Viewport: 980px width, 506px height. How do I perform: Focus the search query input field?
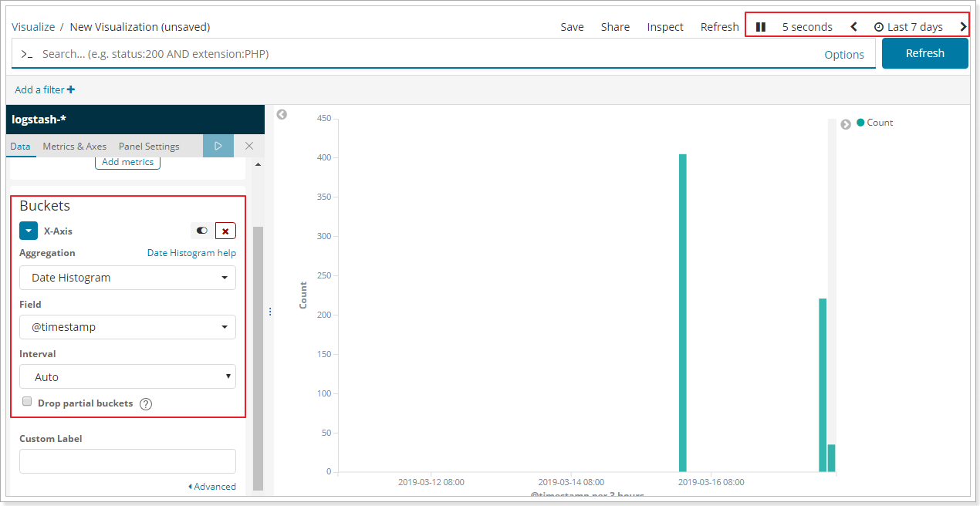click(424, 54)
